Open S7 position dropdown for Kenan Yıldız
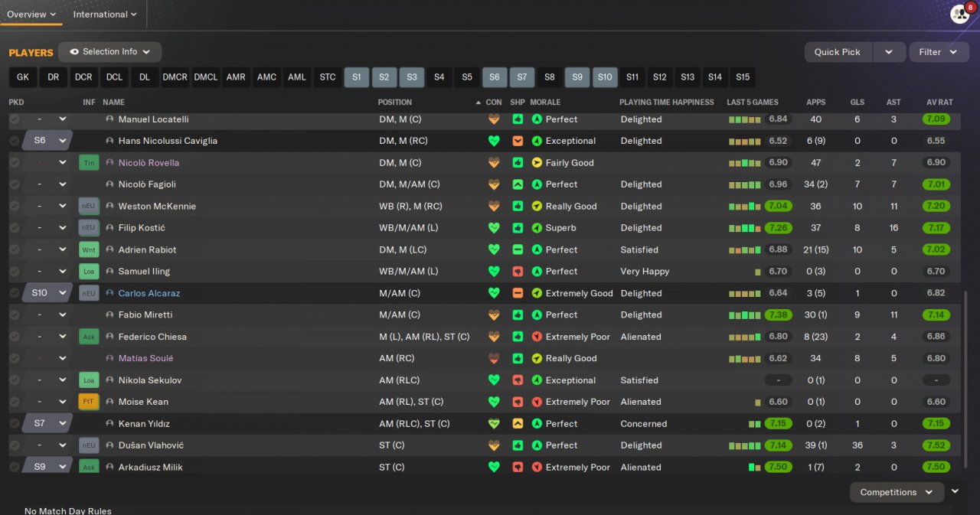The width and height of the screenshot is (980, 515). 47,423
